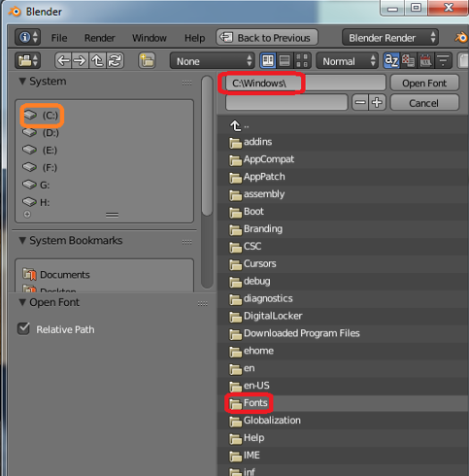
Task: Open the None recursion dropdown
Action: pos(212,61)
